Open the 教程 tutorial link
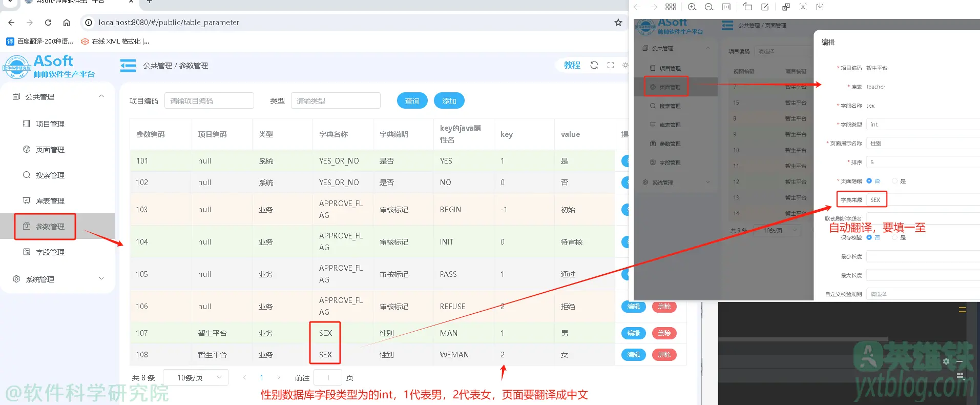Viewport: 980px width, 405px height. [x=572, y=65]
